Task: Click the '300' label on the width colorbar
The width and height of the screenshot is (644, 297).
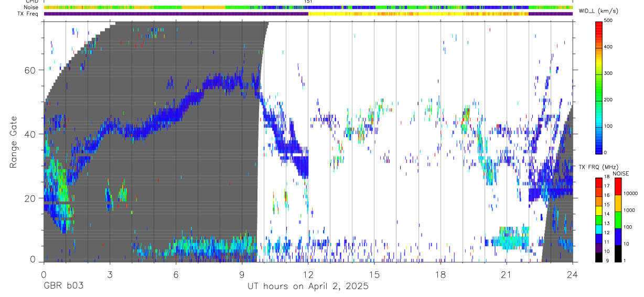Action: tap(608, 73)
